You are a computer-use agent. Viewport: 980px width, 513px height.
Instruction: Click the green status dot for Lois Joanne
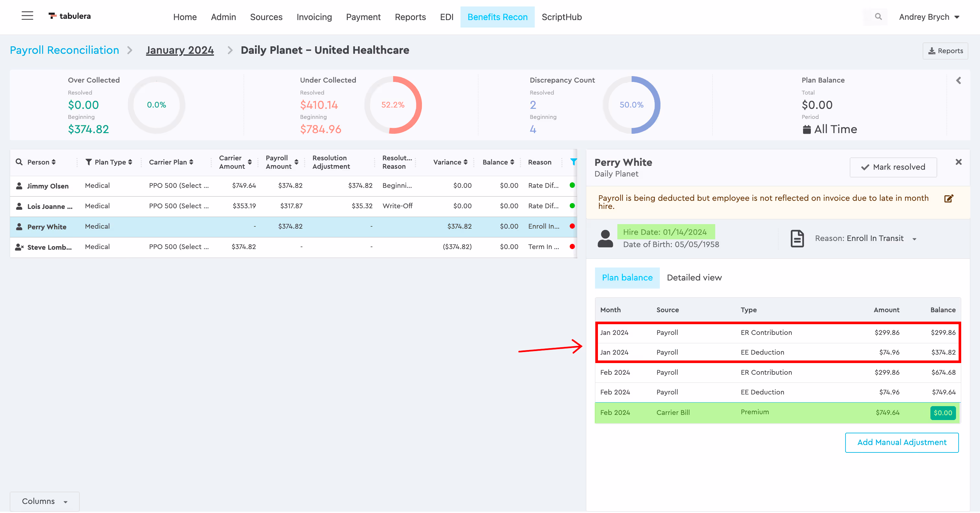(x=572, y=206)
